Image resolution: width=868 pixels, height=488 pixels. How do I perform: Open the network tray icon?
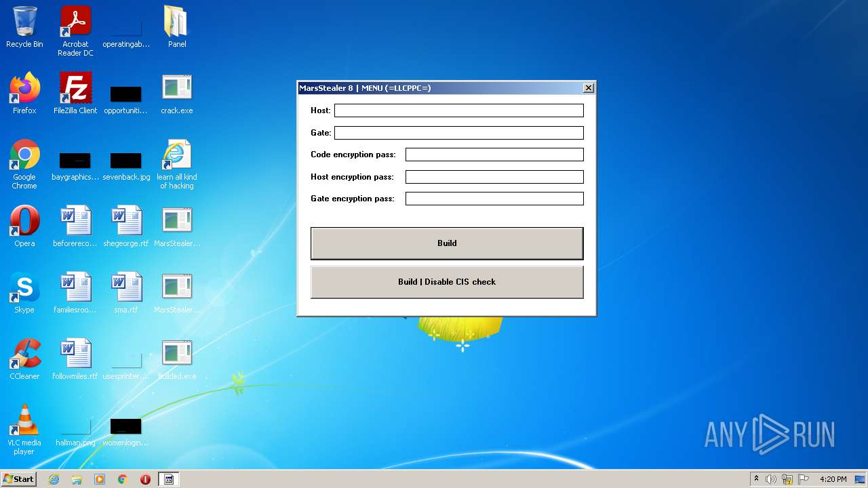pos(787,479)
